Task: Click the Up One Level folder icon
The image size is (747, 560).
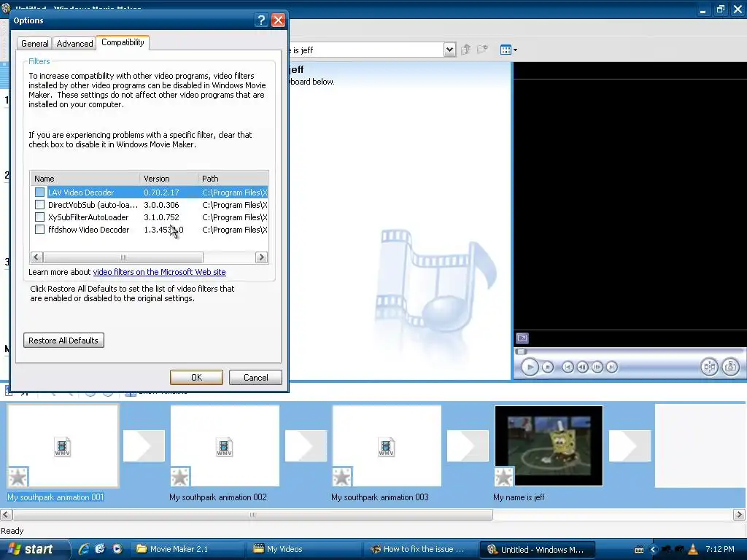Action: (x=465, y=50)
